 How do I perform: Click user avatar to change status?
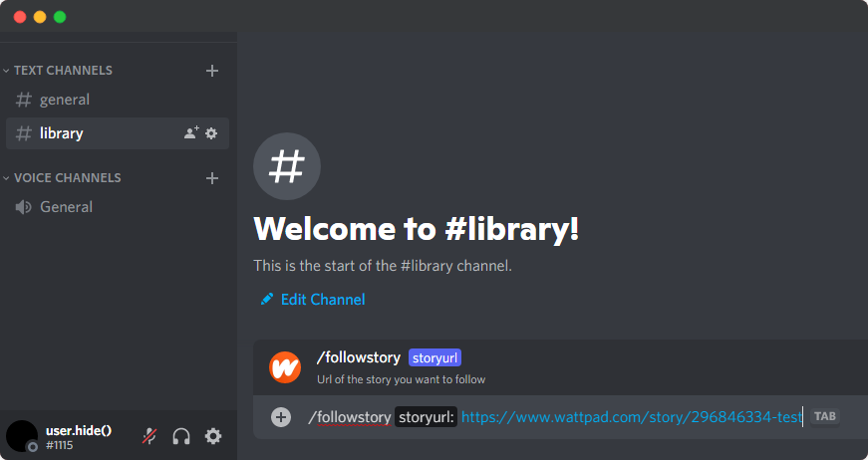pos(22,436)
